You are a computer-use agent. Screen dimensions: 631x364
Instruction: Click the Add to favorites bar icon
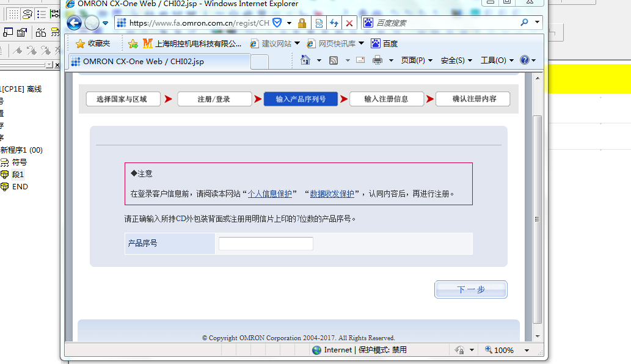point(133,43)
